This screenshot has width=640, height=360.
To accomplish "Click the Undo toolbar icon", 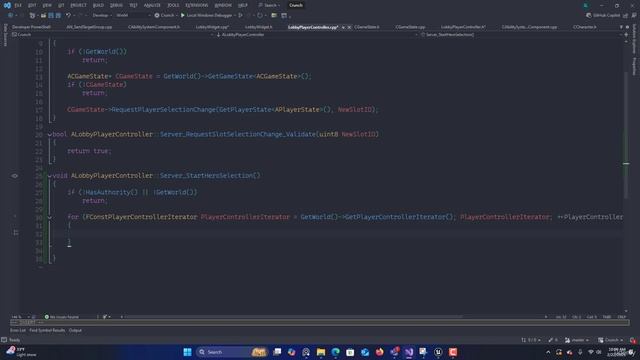I will [x=68, y=15].
